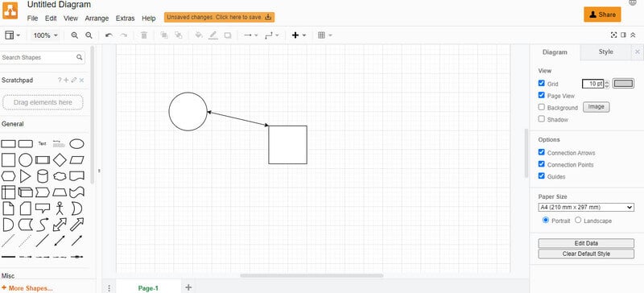Click the Share button
Screen dimensions: 644x293
click(x=602, y=14)
